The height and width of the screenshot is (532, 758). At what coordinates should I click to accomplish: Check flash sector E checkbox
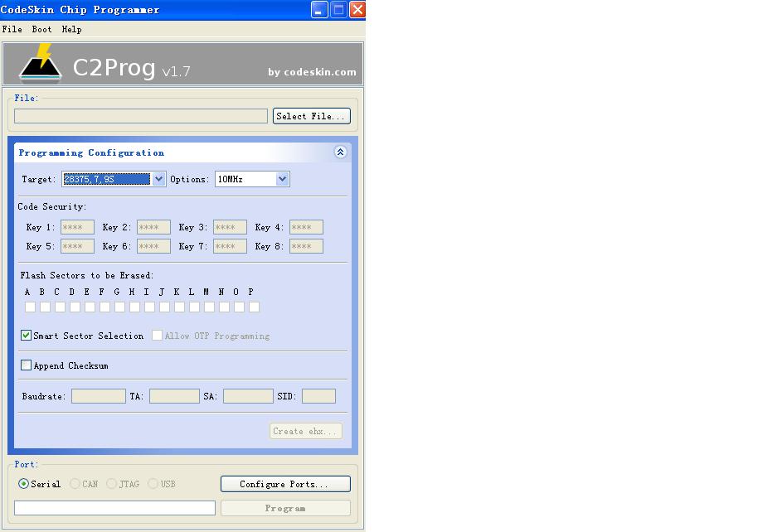click(90, 307)
